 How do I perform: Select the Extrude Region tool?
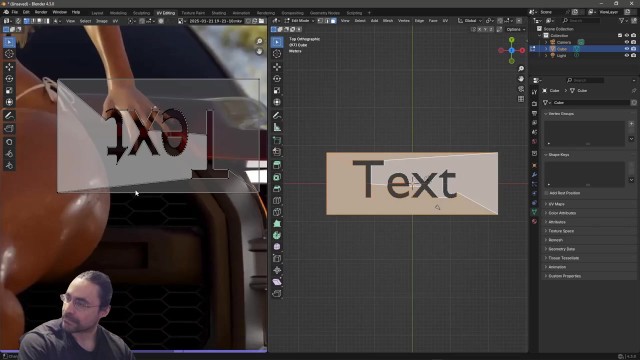[x=277, y=165]
